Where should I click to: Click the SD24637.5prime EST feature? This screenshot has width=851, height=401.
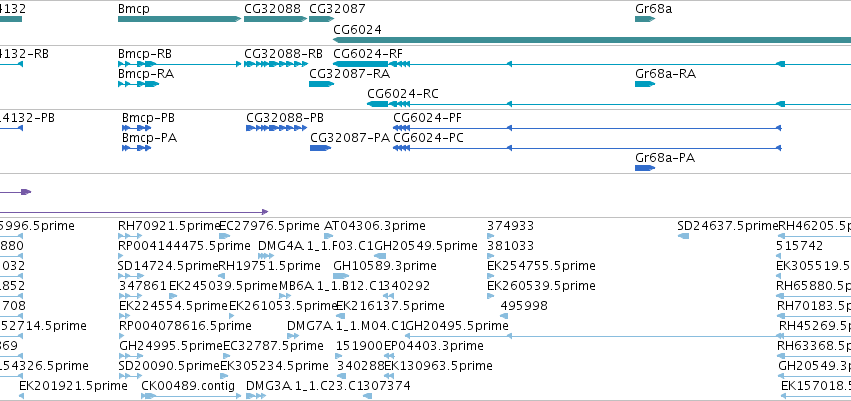(x=683, y=236)
